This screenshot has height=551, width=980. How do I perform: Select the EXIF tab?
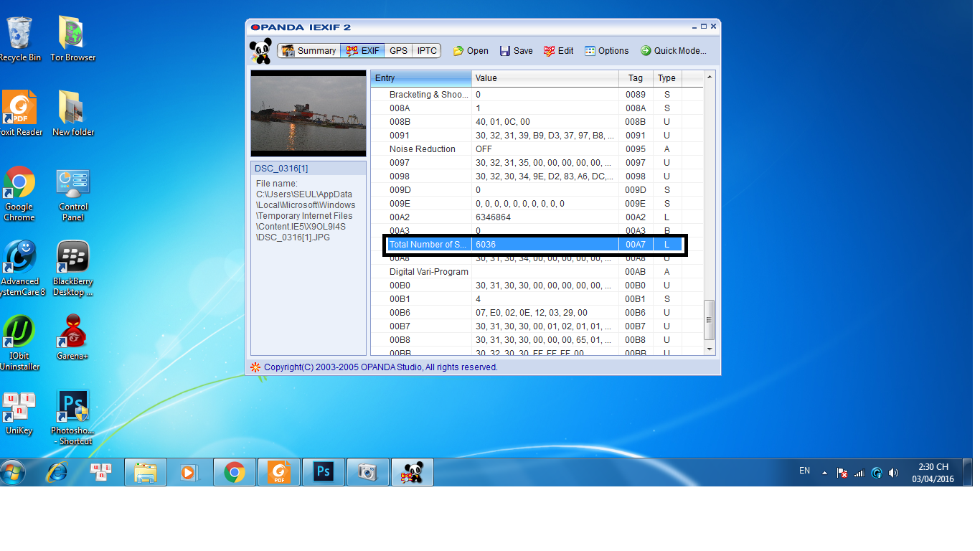362,51
